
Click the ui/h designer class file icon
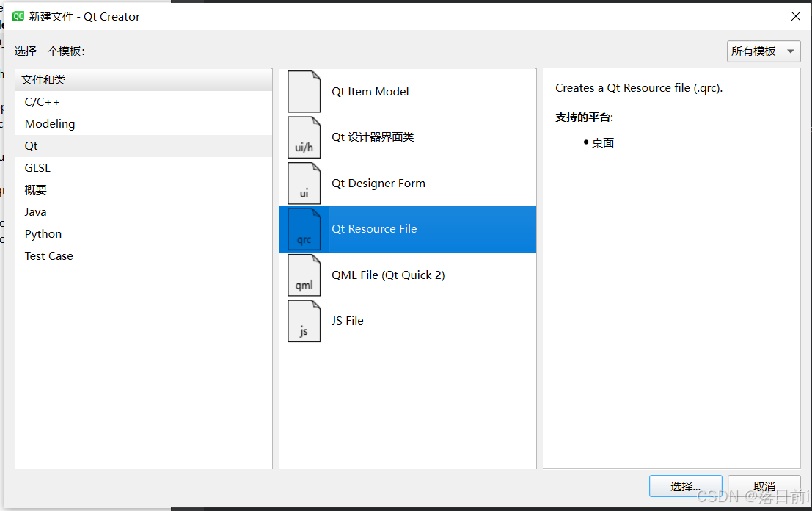304,137
